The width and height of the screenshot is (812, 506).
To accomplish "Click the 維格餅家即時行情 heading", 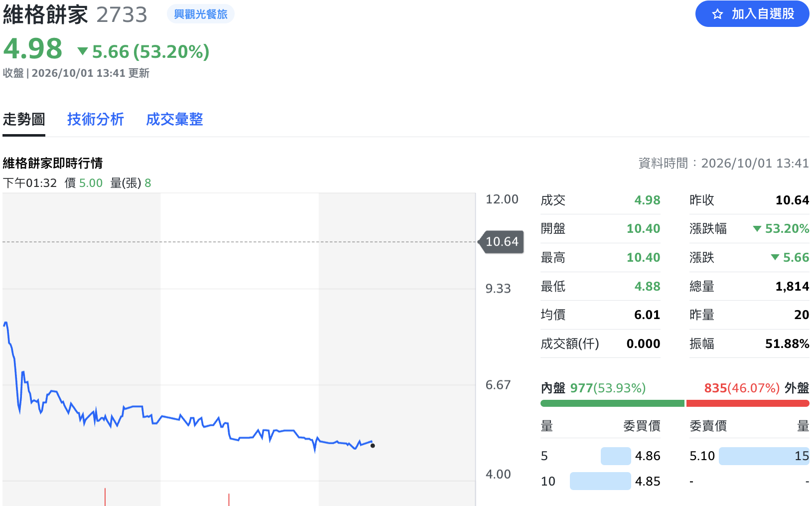I will pos(53,164).
